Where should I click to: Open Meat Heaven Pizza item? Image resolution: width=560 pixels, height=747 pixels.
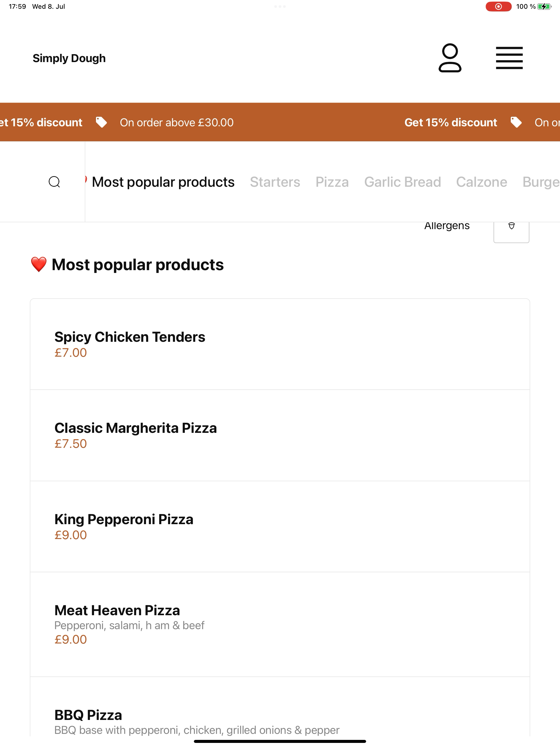[x=280, y=625]
